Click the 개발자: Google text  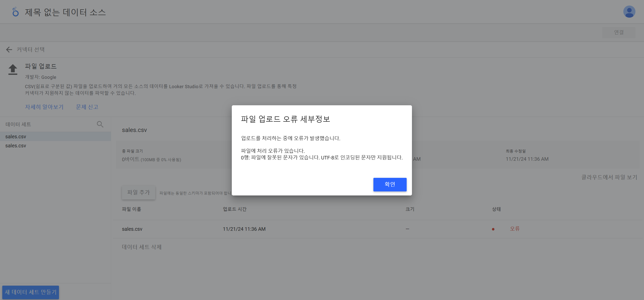pyautogui.click(x=41, y=77)
